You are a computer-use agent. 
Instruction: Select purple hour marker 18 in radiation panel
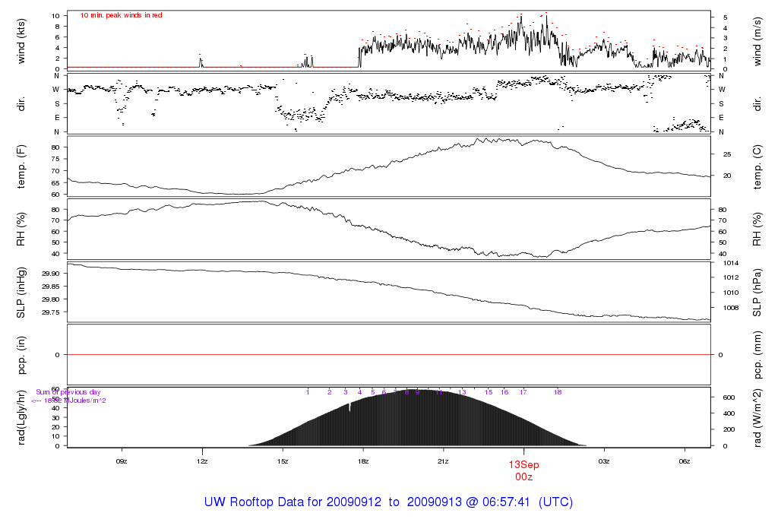tap(558, 392)
